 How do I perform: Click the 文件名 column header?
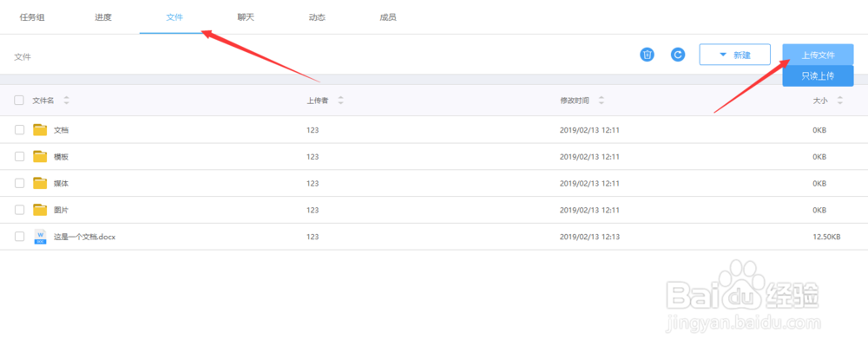click(43, 101)
